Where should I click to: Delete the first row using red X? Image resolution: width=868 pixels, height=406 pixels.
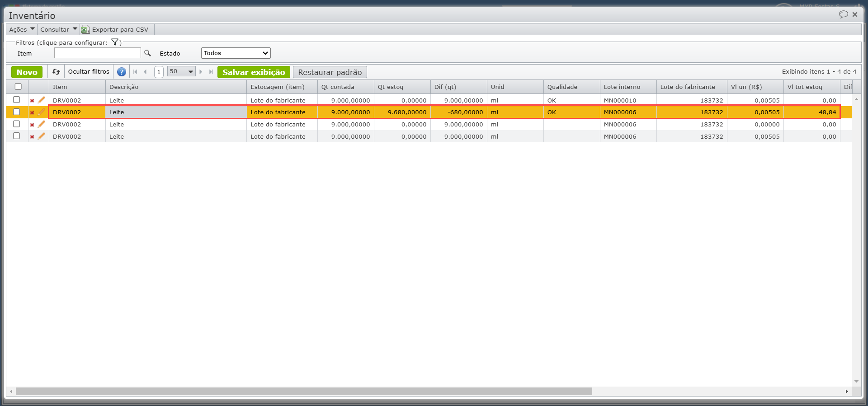point(32,101)
